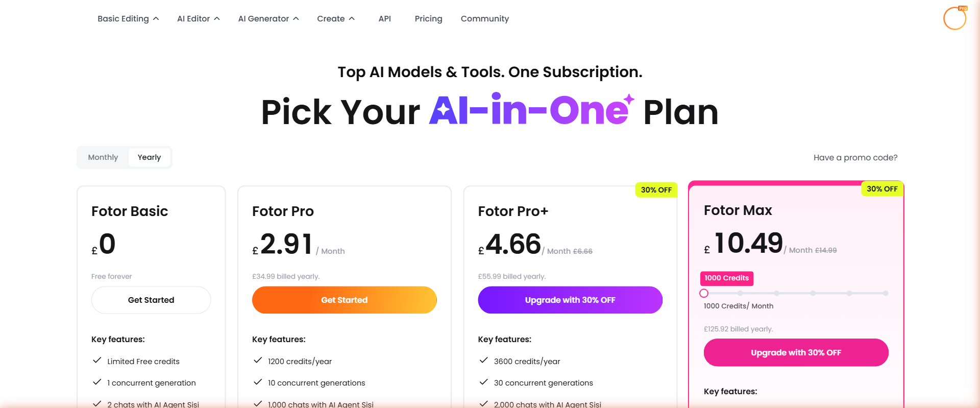This screenshot has width=980, height=408.
Task: Click 'Have a promo code?'
Action: [855, 157]
